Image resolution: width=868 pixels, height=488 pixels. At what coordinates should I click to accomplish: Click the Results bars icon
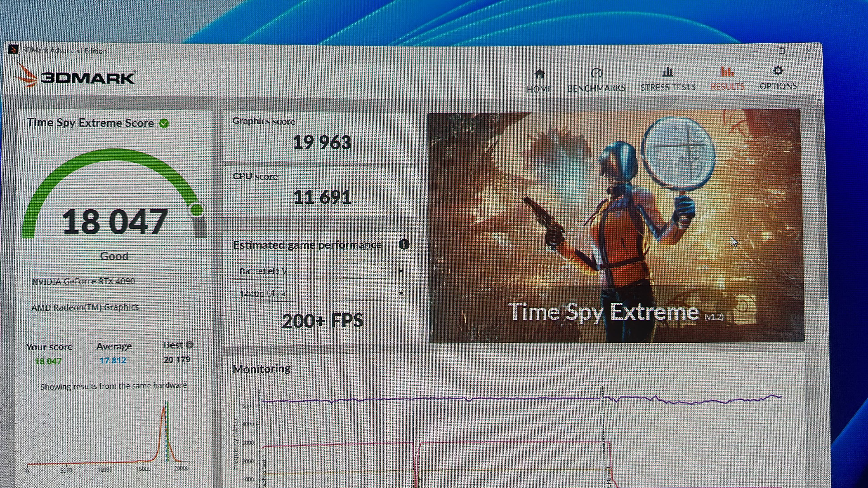[727, 71]
